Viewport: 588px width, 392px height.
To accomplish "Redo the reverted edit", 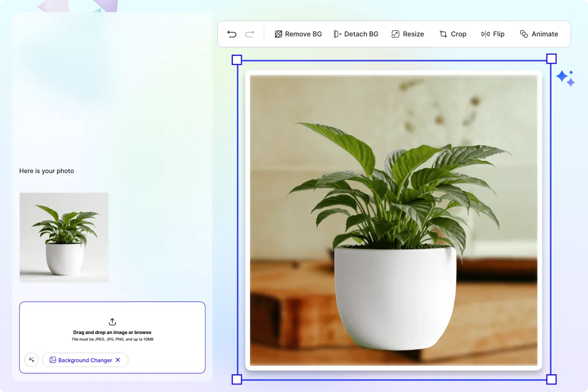I will coord(250,34).
